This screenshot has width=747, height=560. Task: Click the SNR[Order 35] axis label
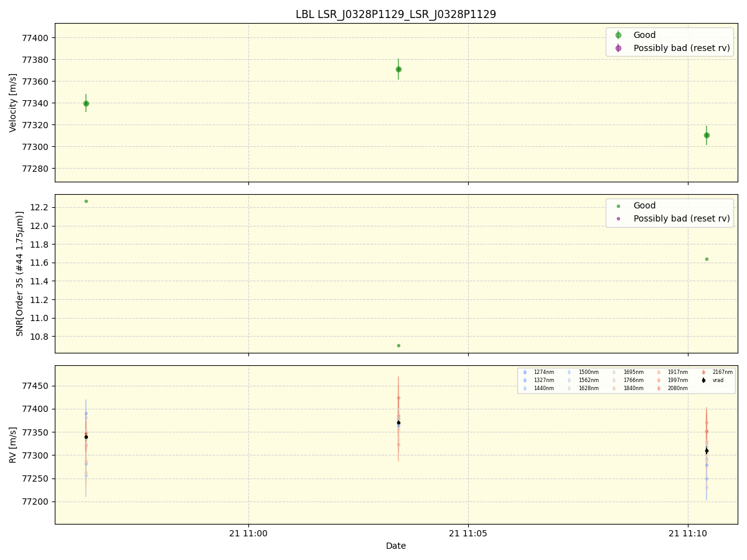tap(19, 274)
